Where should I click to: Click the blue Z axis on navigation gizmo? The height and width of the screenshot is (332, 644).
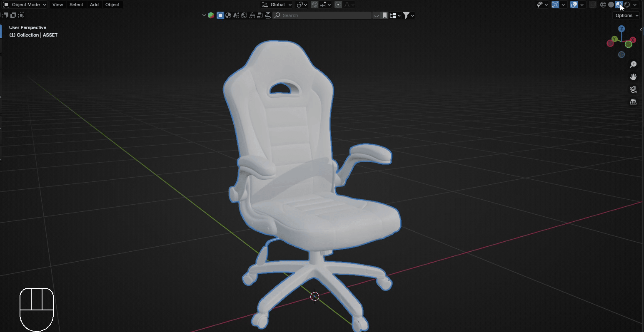pos(622,29)
